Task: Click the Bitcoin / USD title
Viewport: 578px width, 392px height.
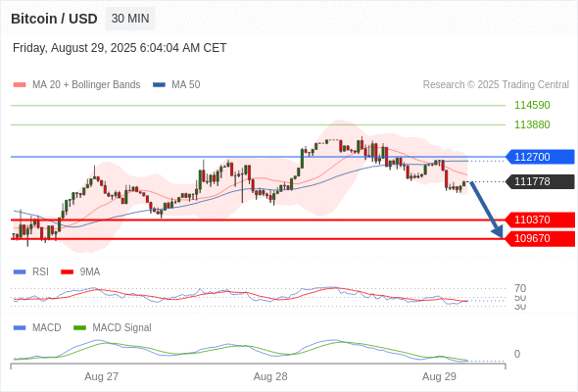Action: (x=54, y=19)
